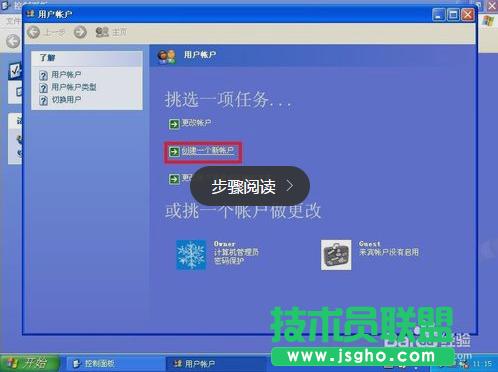This screenshot has height=372, width=498.
Task: Select the Guest account suitcase picture
Action: (x=336, y=255)
